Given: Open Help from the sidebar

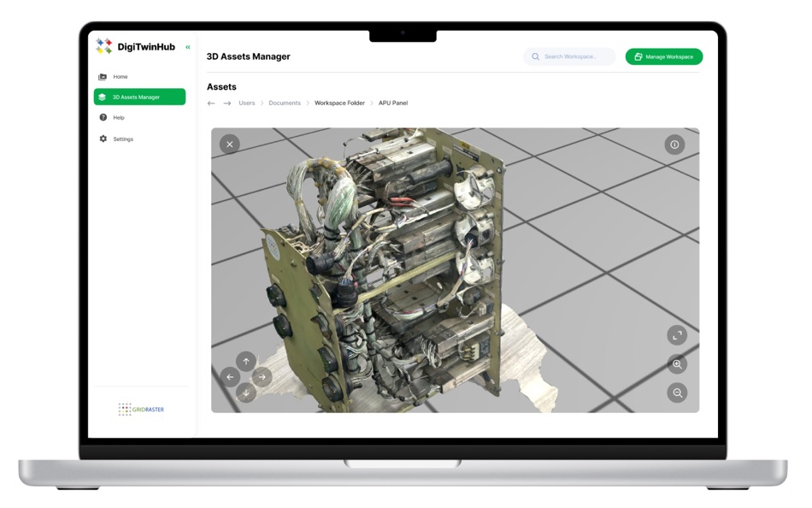Looking at the screenshot, I should coord(120,117).
